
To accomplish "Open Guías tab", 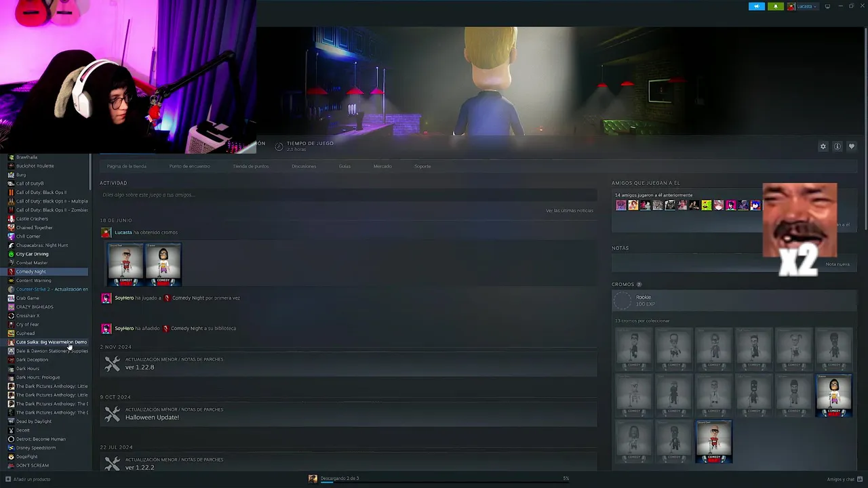I will [x=344, y=166].
